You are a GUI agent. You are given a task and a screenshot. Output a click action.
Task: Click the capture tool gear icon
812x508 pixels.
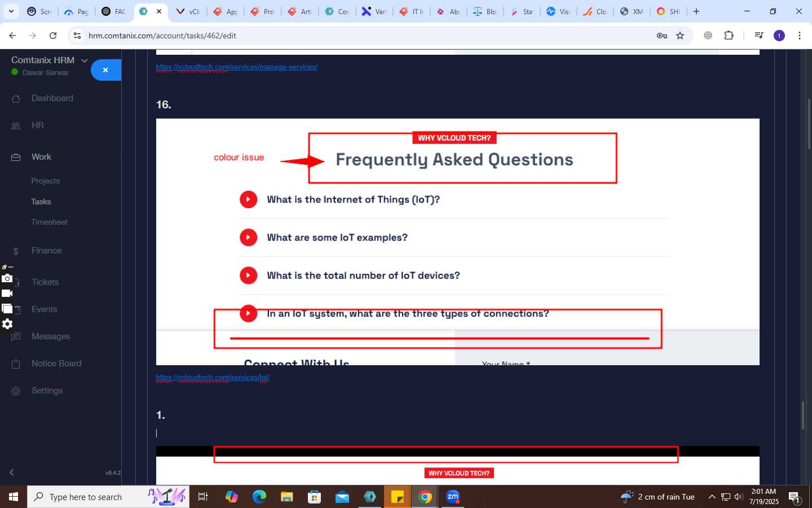click(x=7, y=324)
